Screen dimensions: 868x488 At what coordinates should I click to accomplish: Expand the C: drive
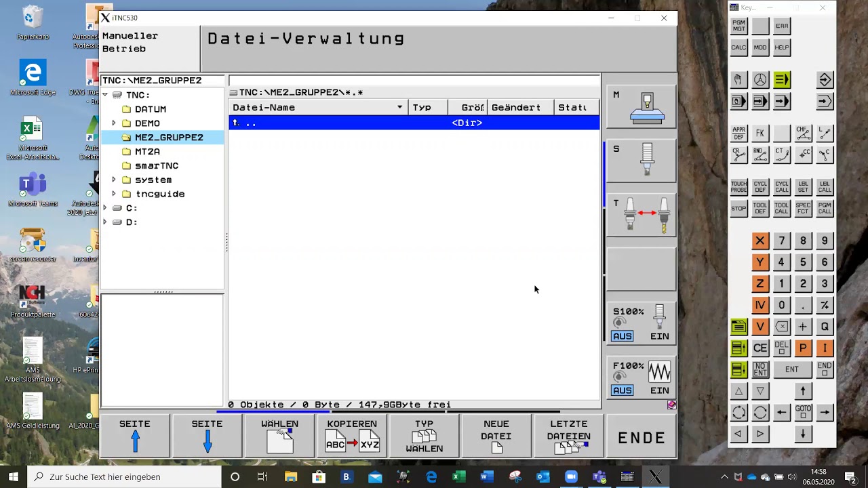click(105, 208)
